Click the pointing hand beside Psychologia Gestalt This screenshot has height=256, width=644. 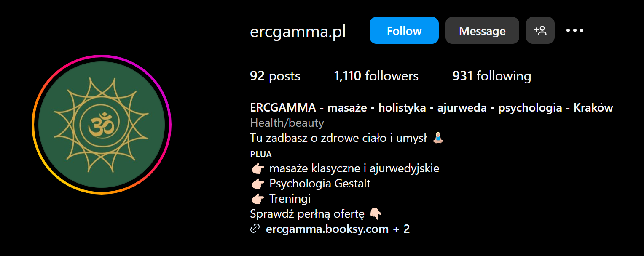[257, 184]
